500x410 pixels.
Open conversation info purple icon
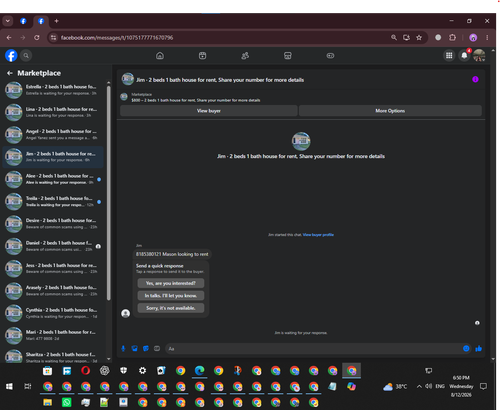tap(475, 79)
